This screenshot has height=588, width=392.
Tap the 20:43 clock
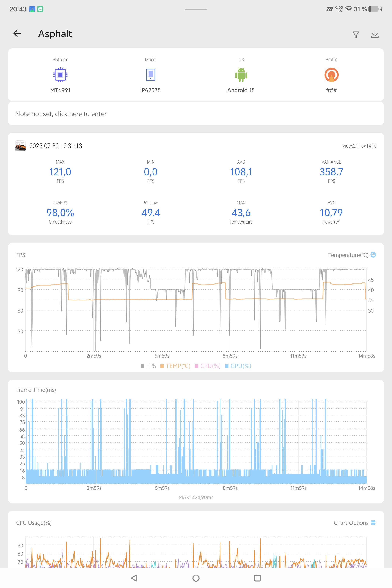click(18, 9)
